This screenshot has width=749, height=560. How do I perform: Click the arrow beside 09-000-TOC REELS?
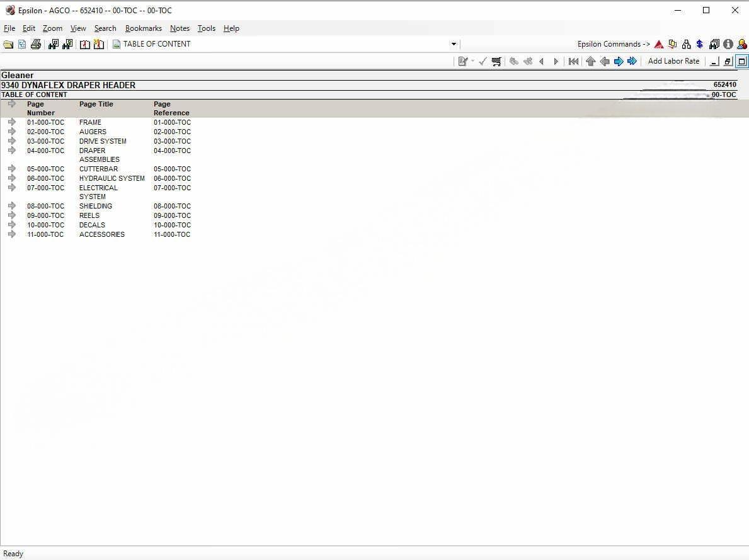pos(12,215)
